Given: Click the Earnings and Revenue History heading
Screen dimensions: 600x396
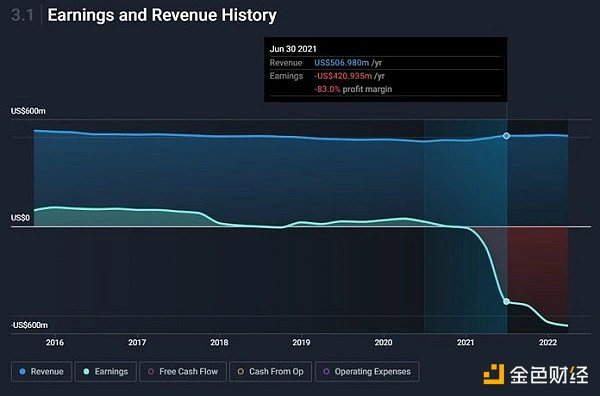Looking at the screenshot, I should (162, 16).
